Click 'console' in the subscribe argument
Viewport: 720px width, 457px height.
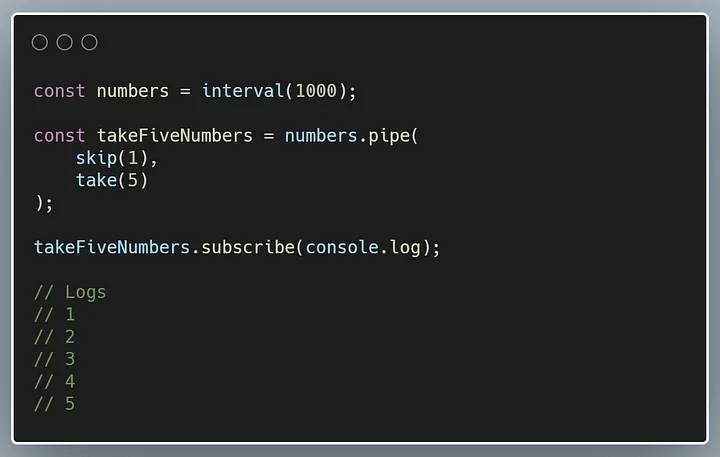(x=342, y=247)
